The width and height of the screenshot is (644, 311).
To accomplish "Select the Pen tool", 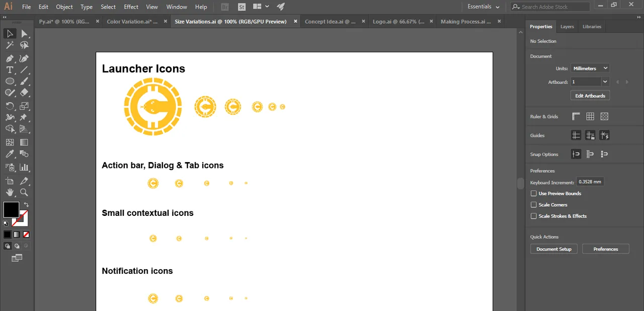I will [10, 58].
